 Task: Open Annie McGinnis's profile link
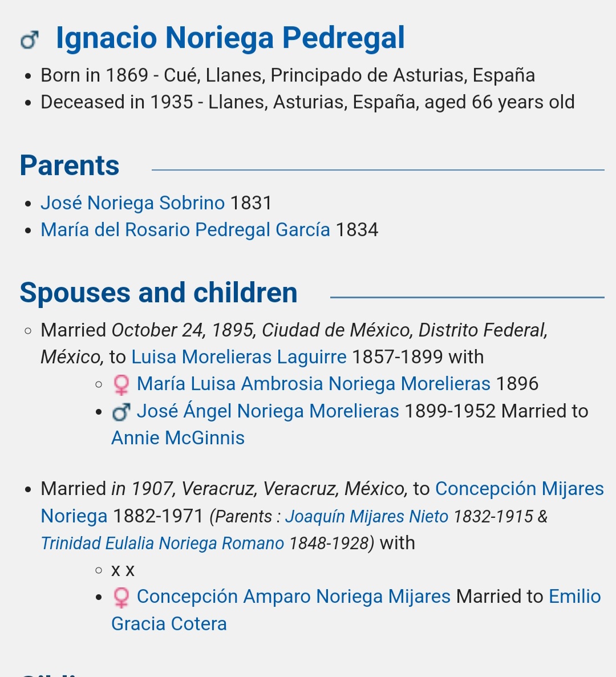tap(178, 438)
